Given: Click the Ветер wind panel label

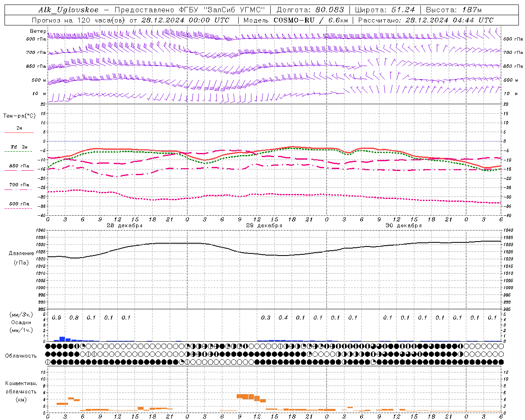Looking at the screenshot, I should pos(38,31).
